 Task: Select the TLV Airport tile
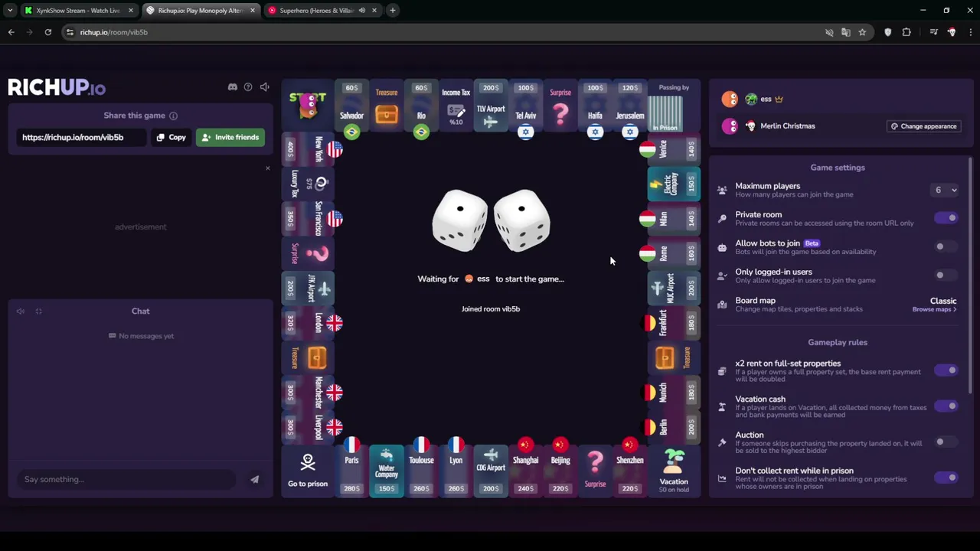[491, 106]
